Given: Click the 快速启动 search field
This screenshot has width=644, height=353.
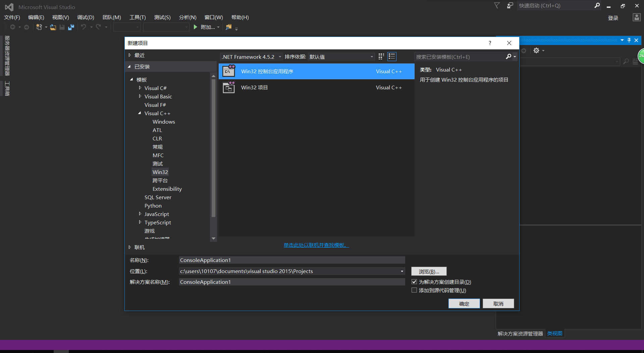Looking at the screenshot, I should point(555,5).
